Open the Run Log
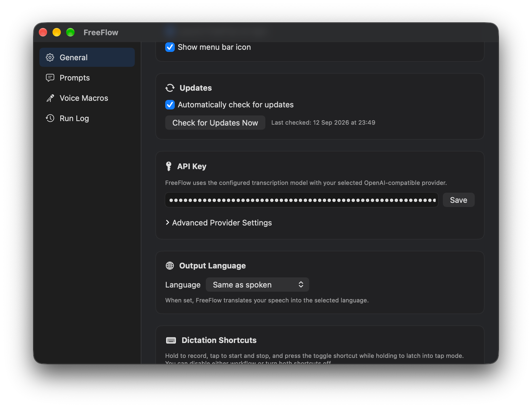 click(87, 118)
